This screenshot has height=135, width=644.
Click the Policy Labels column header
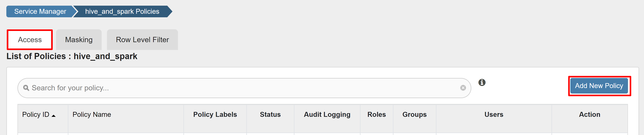[x=215, y=115]
